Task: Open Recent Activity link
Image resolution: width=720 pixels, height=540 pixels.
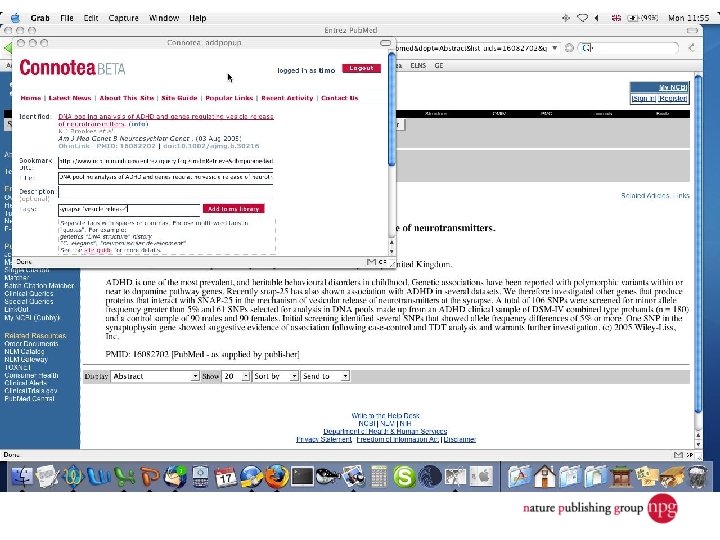Action: [287, 98]
